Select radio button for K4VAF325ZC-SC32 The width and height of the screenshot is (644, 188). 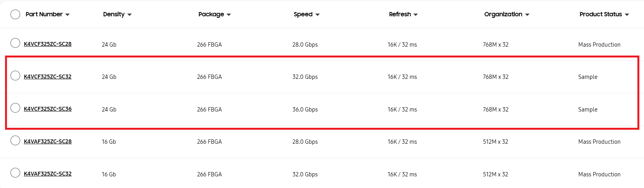tap(15, 173)
